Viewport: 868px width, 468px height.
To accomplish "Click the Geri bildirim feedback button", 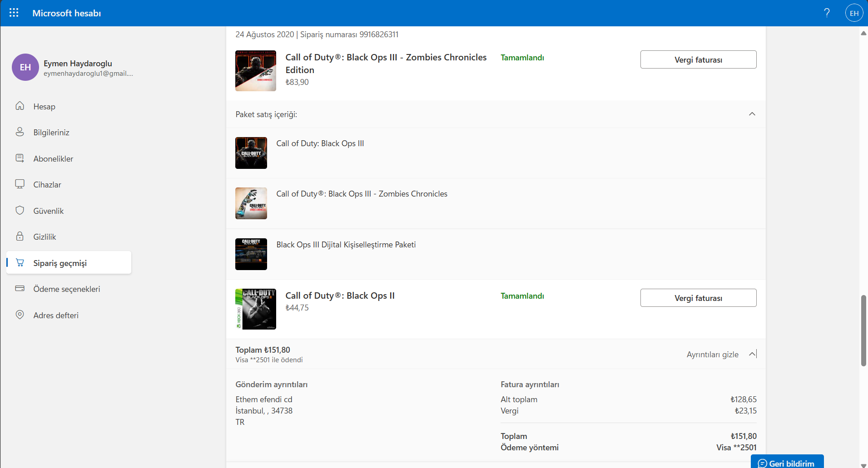I will pos(787,461).
